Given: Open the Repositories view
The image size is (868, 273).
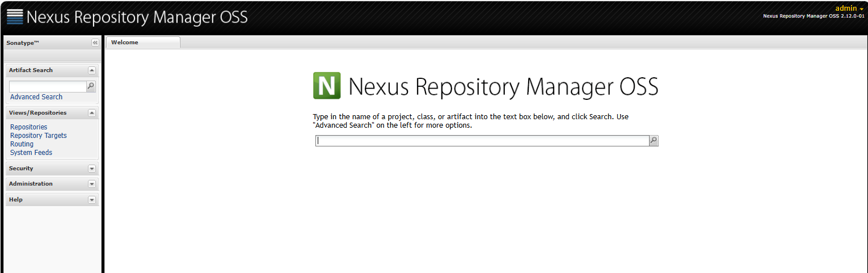Looking at the screenshot, I should (29, 127).
